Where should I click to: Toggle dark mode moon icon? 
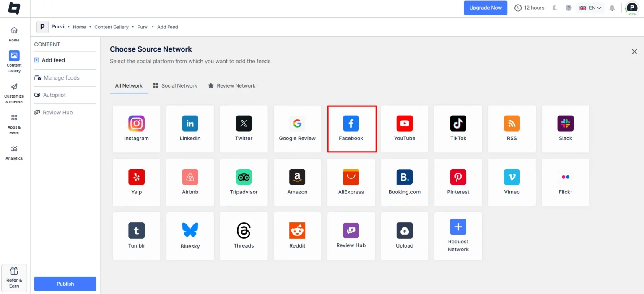(x=555, y=8)
